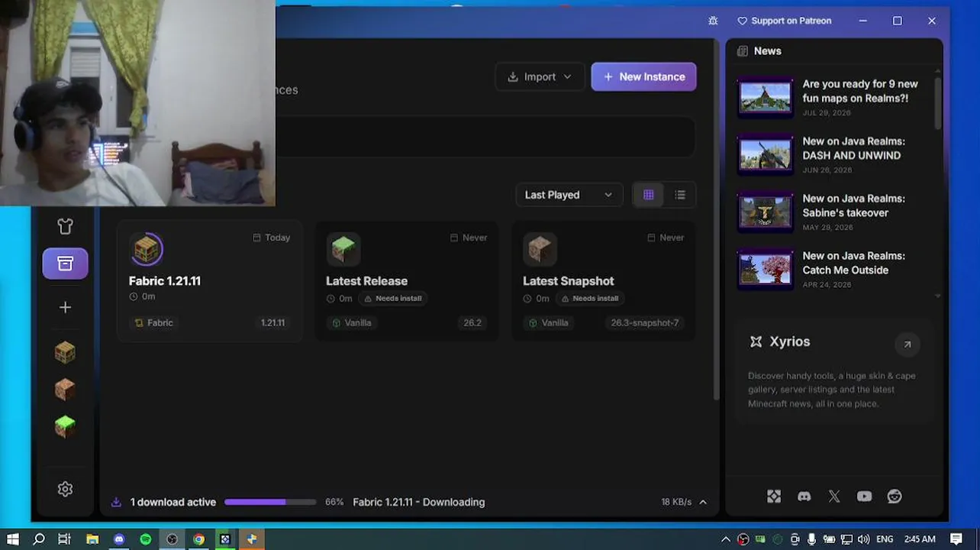This screenshot has width=980, height=550.
Task: Expand the downloads panel chevron
Action: (x=703, y=502)
